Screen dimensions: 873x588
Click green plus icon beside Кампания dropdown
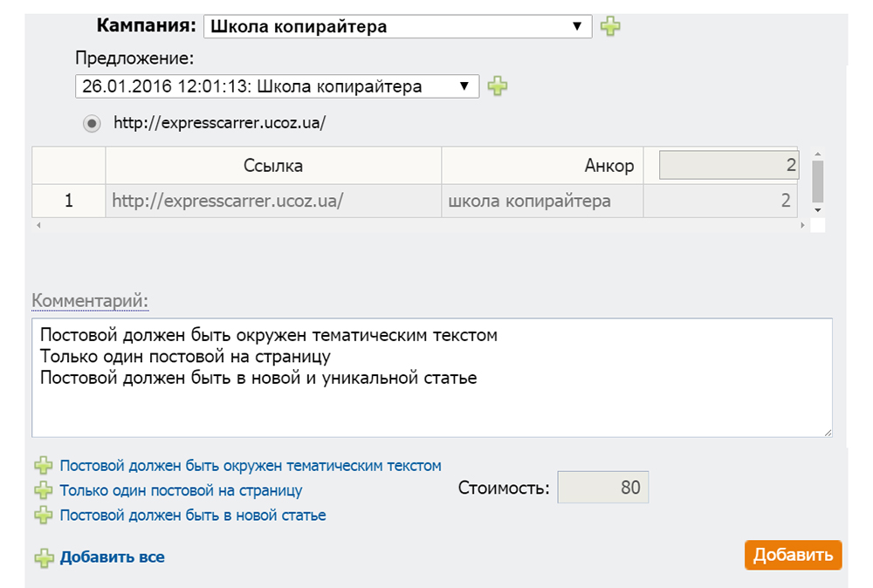[610, 26]
